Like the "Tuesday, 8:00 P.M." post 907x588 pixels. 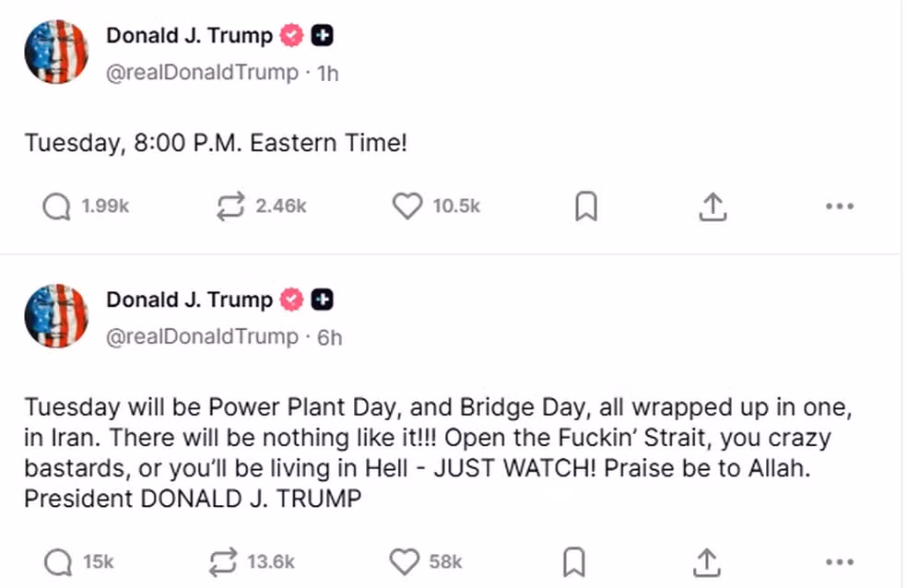click(x=407, y=207)
